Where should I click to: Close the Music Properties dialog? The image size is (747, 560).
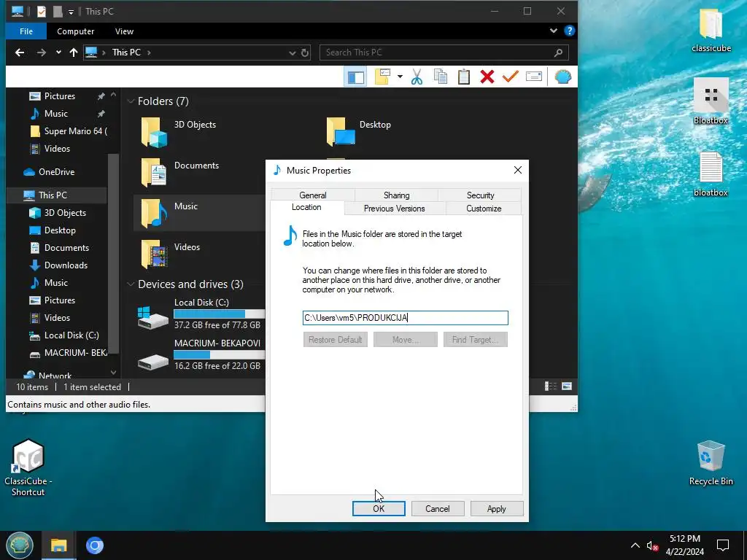(518, 171)
